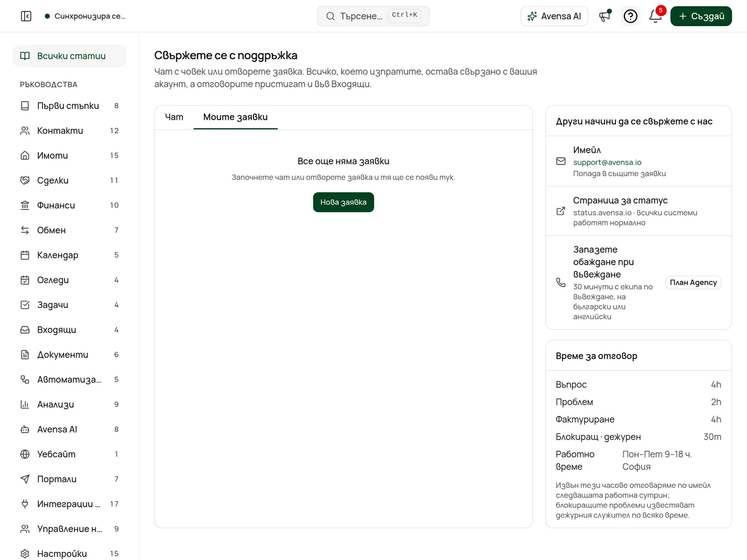Click the План Agency badge
This screenshot has width=747, height=560.
pyautogui.click(x=693, y=282)
